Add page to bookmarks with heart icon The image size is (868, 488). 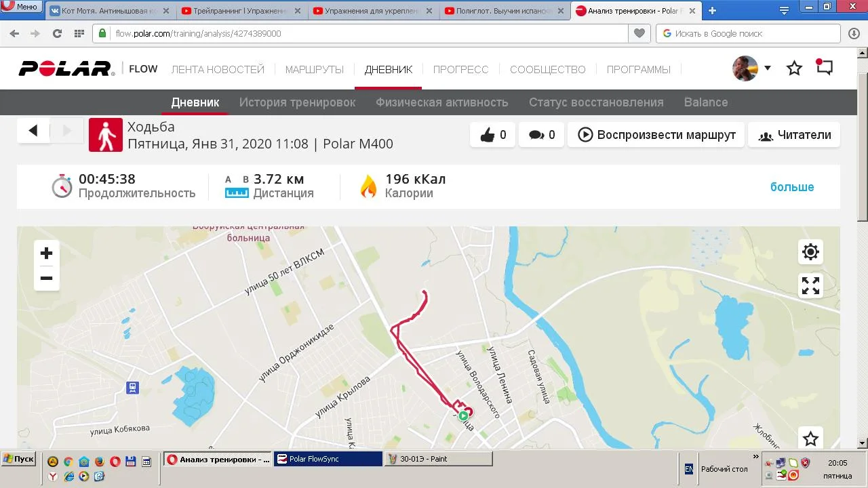point(639,33)
